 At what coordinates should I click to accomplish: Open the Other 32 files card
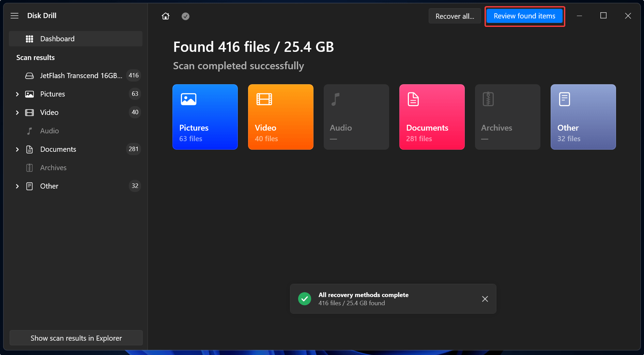tap(583, 117)
